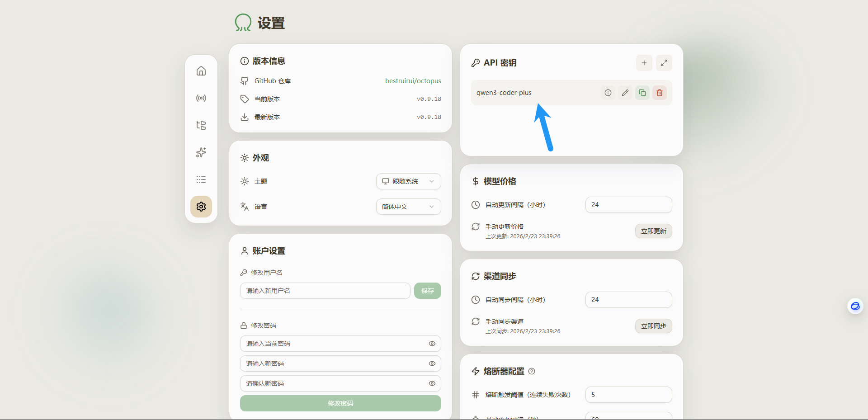Viewport: 868px width, 420px height.
Task: Click the new username input field
Action: pyautogui.click(x=325, y=291)
